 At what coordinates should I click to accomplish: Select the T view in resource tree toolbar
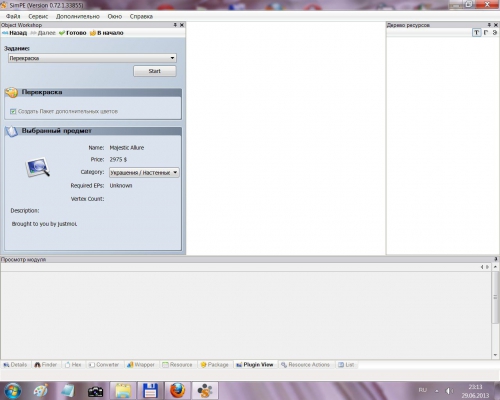pyautogui.click(x=477, y=32)
